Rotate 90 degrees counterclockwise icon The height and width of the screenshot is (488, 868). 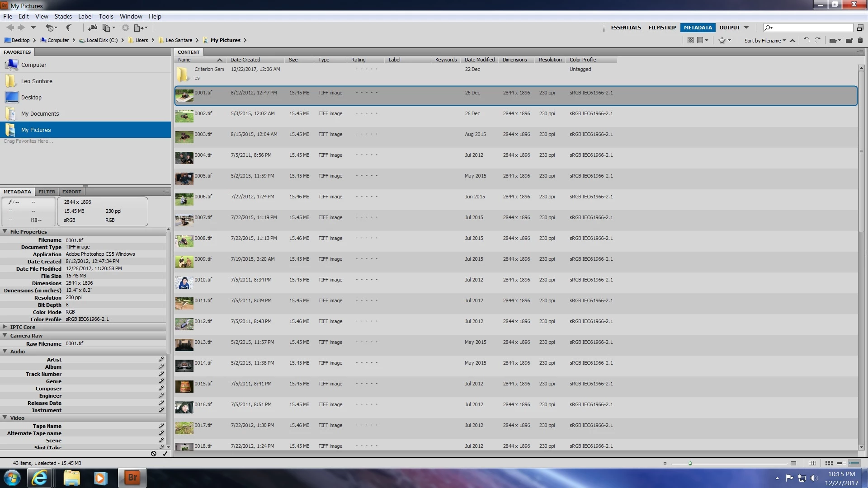[x=807, y=41]
